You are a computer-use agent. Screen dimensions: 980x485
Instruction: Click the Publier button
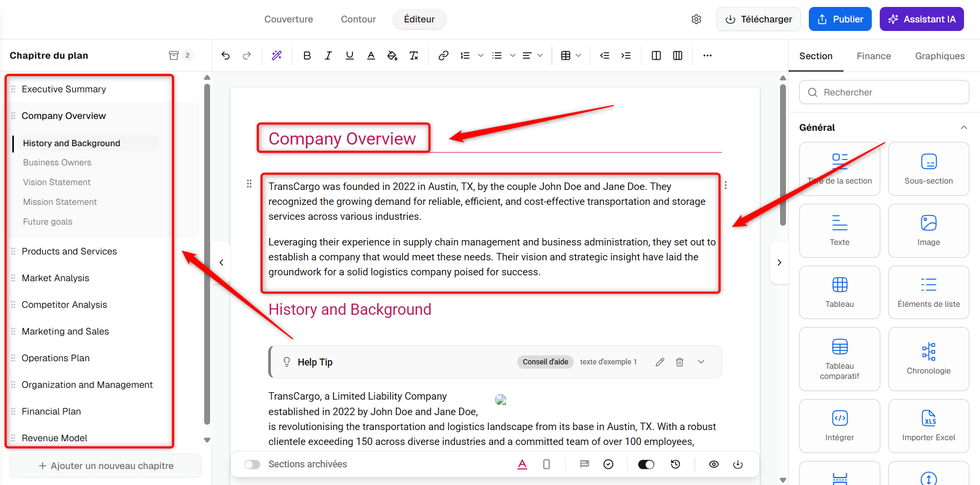pos(840,19)
